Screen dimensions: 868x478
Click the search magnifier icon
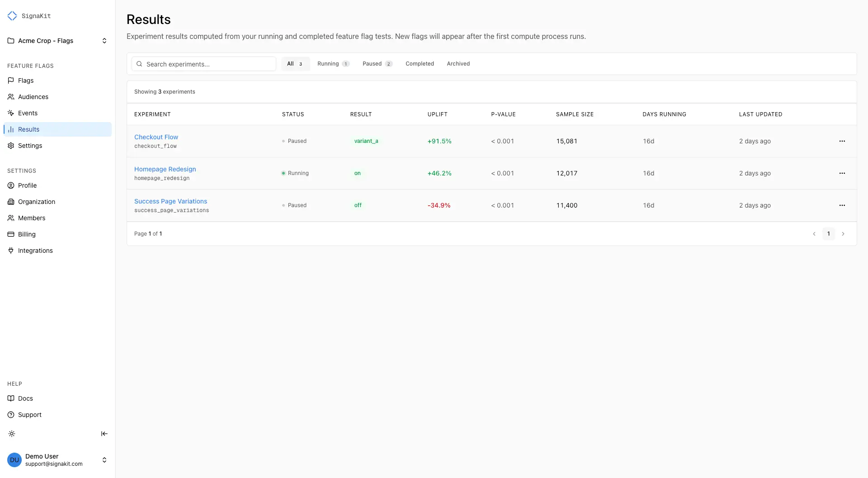(x=139, y=64)
